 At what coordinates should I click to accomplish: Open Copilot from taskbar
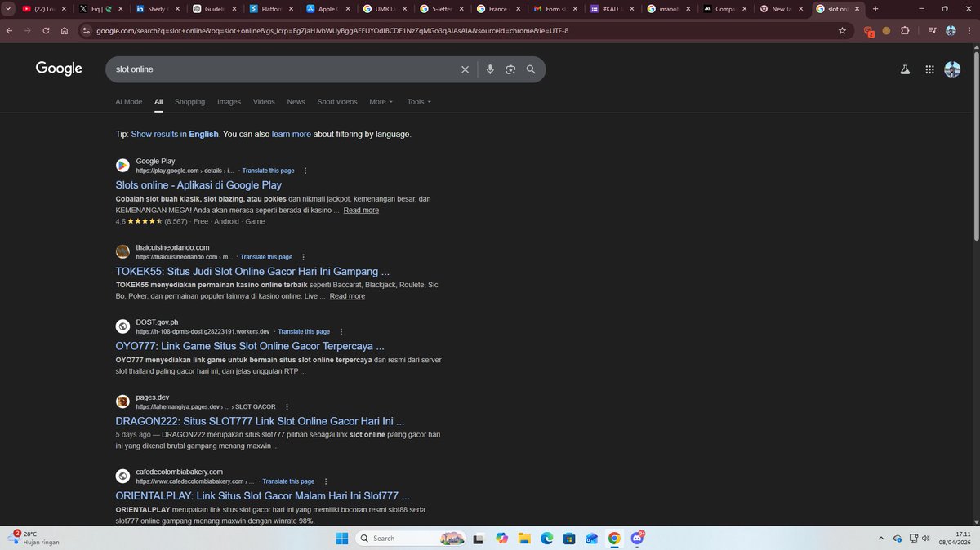pos(501,538)
